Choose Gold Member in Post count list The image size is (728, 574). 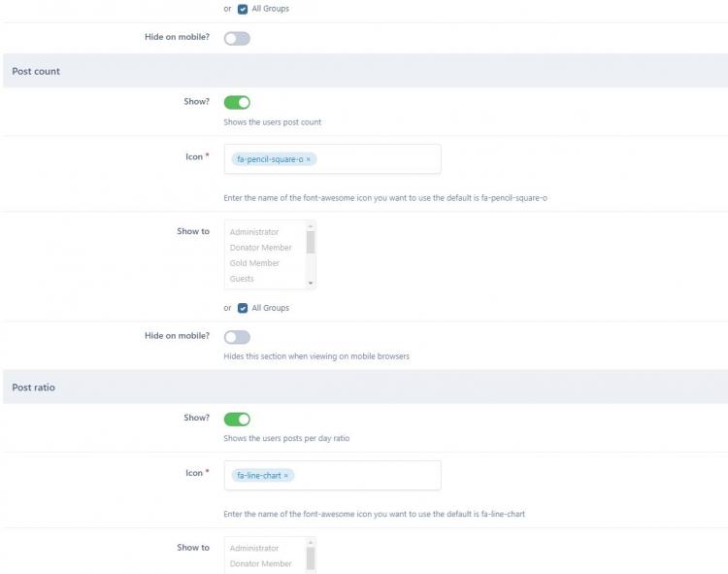click(x=254, y=263)
